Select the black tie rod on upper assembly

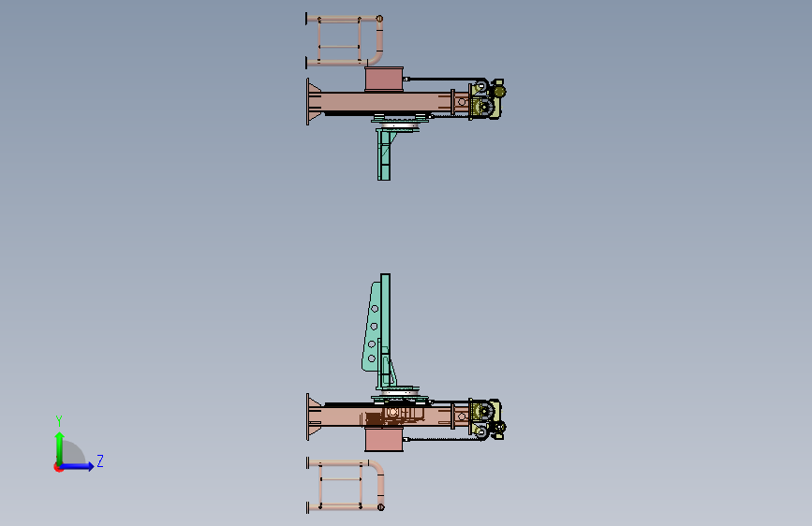tap(447, 80)
